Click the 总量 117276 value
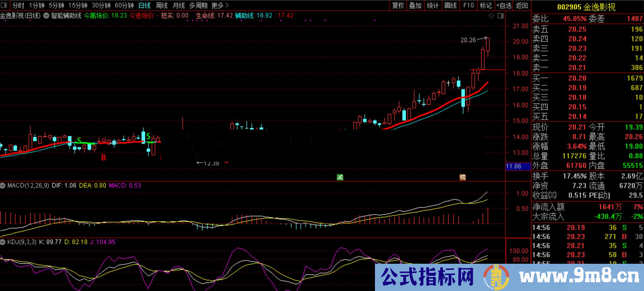This screenshot has width=644, height=291. coord(574,156)
